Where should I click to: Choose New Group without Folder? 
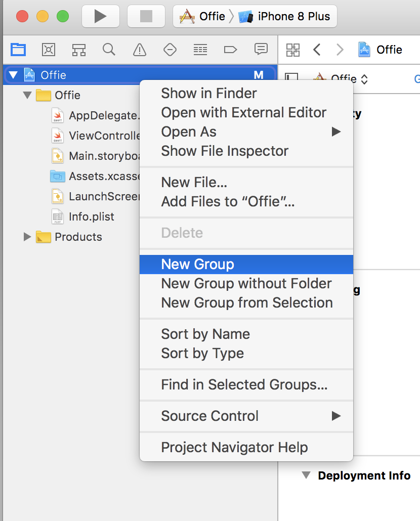click(246, 283)
